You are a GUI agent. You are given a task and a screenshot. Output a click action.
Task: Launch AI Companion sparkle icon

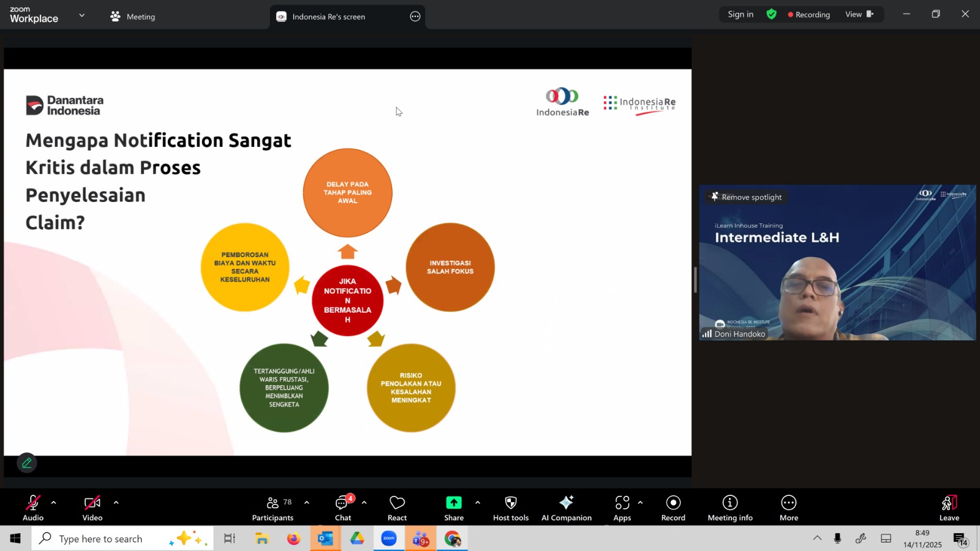[566, 508]
